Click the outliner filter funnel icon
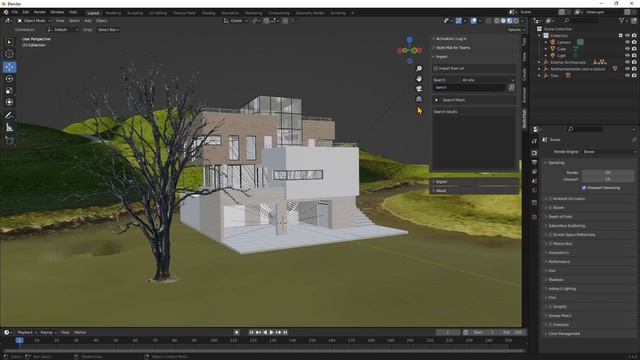Screen dimensions: 640x360 [621, 20]
